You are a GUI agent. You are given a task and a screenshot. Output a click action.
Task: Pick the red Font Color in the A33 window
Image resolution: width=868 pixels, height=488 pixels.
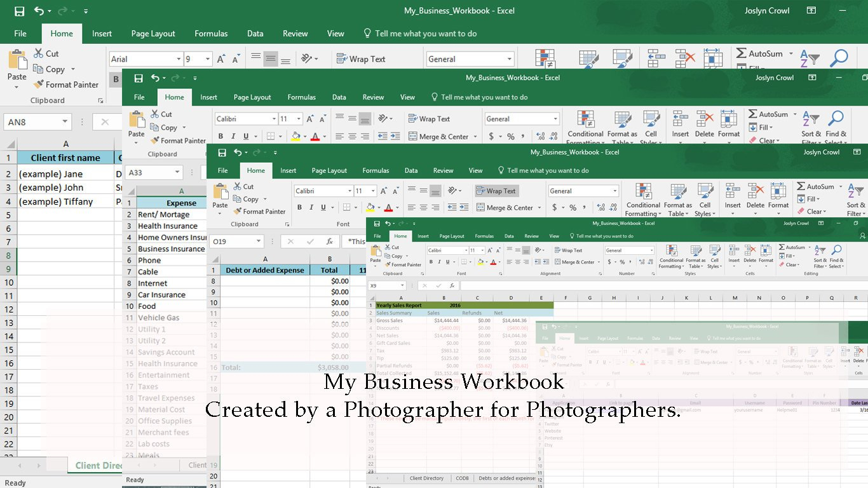pos(316,136)
